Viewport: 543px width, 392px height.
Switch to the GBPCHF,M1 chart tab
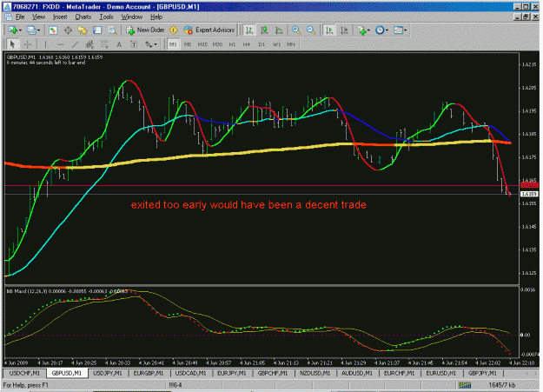[273, 373]
